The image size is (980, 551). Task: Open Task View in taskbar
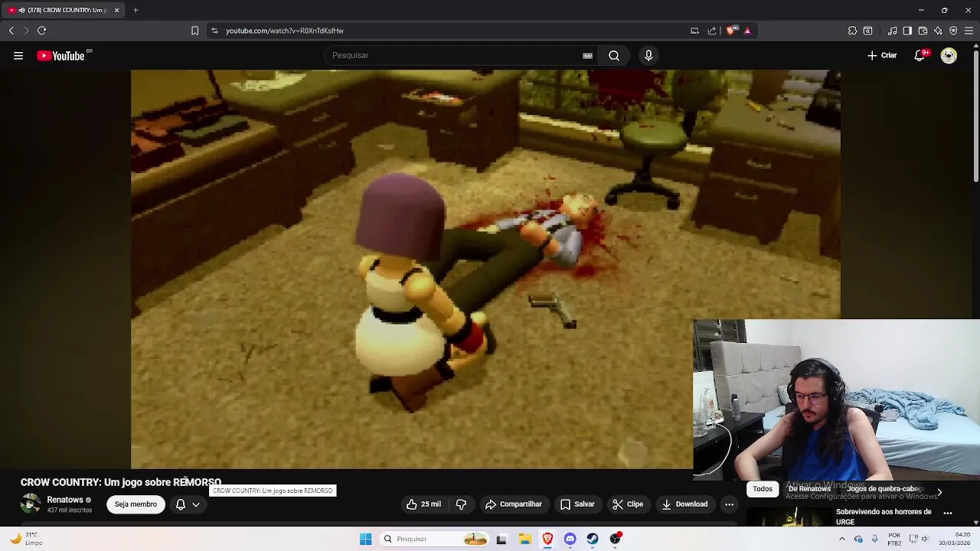pos(501,539)
